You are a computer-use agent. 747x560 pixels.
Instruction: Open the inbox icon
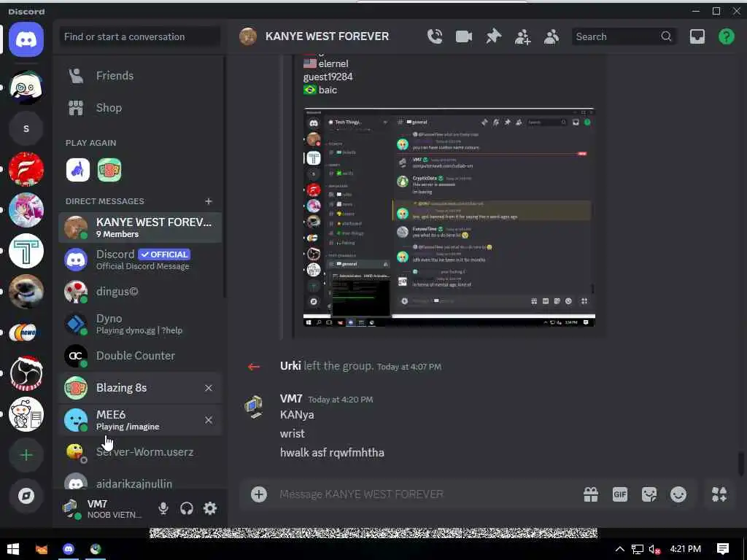click(697, 36)
